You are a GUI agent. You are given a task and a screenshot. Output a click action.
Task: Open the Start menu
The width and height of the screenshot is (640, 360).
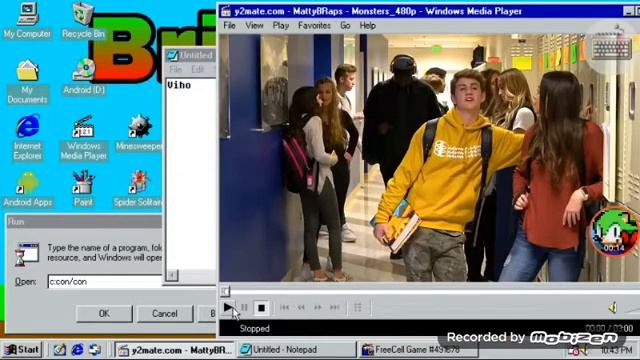22,350
